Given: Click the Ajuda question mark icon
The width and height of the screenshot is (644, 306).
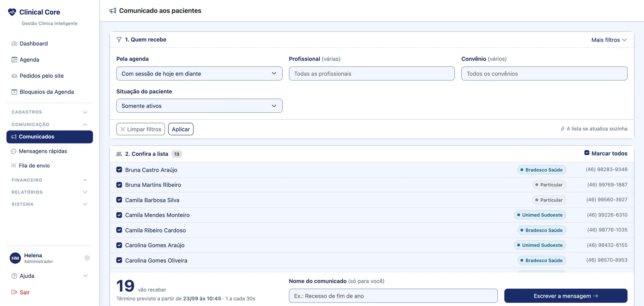Looking at the screenshot, I should 14,276.
